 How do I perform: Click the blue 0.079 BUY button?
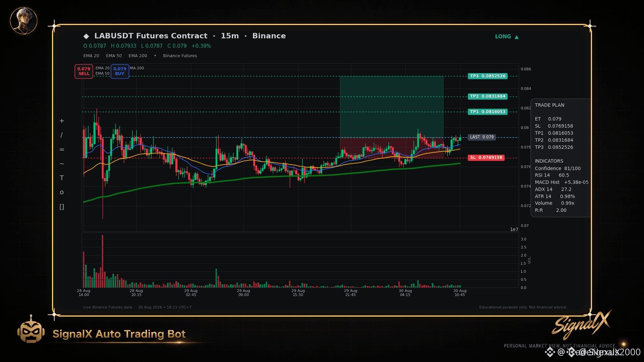[120, 71]
